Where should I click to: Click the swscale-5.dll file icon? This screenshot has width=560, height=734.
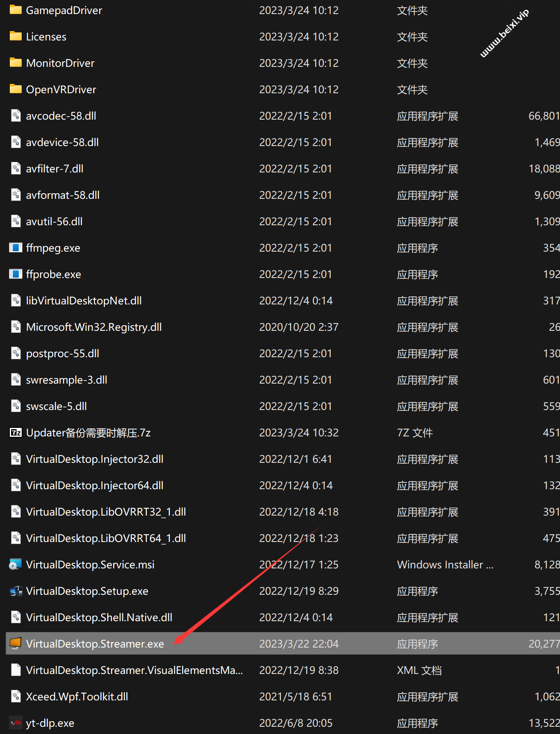point(16,406)
